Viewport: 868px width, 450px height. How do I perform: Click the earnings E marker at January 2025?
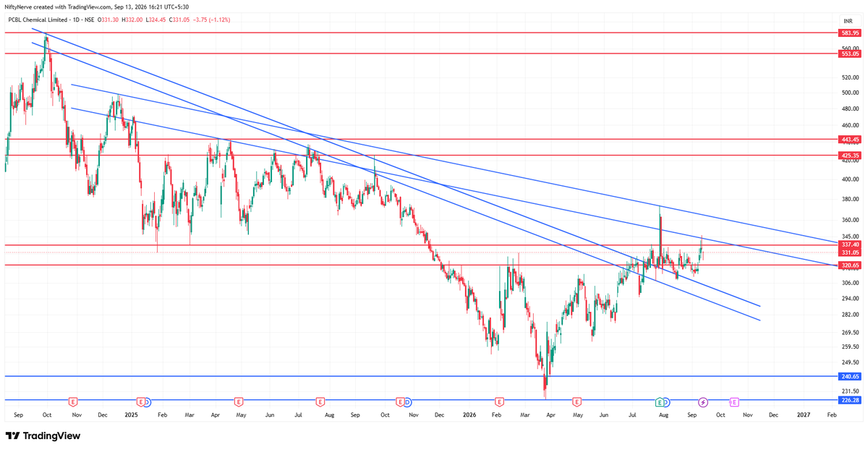click(x=141, y=402)
